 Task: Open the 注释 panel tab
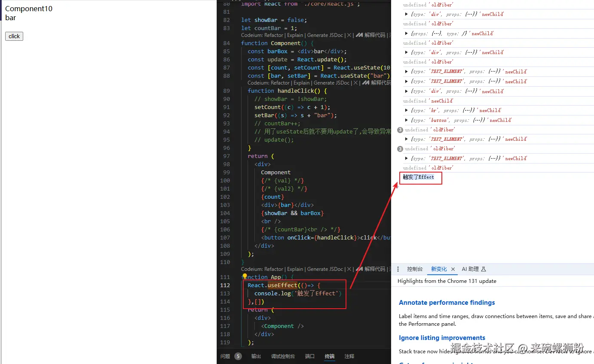[x=349, y=356]
